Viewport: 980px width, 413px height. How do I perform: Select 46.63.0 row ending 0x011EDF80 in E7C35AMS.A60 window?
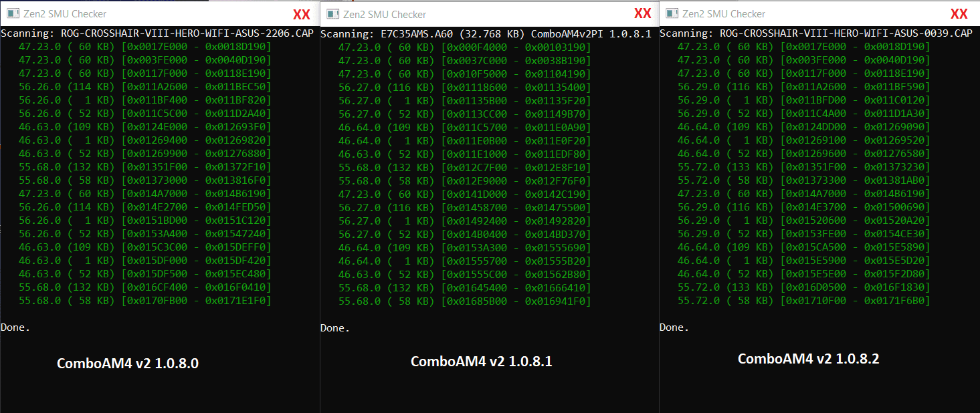(x=465, y=154)
